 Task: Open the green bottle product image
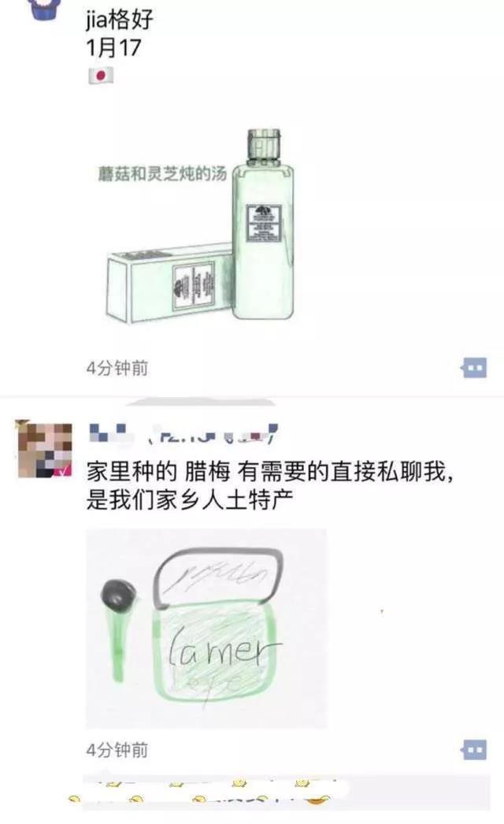tap(200, 226)
